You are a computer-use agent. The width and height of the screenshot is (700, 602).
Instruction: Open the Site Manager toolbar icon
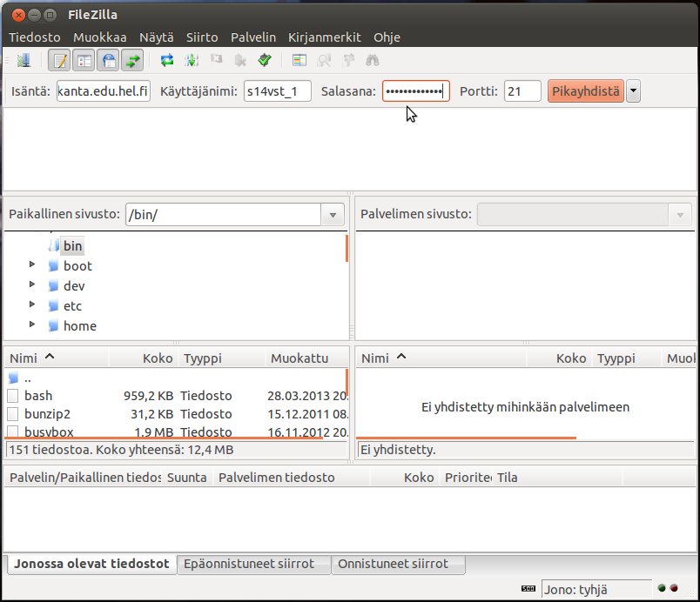coord(24,60)
